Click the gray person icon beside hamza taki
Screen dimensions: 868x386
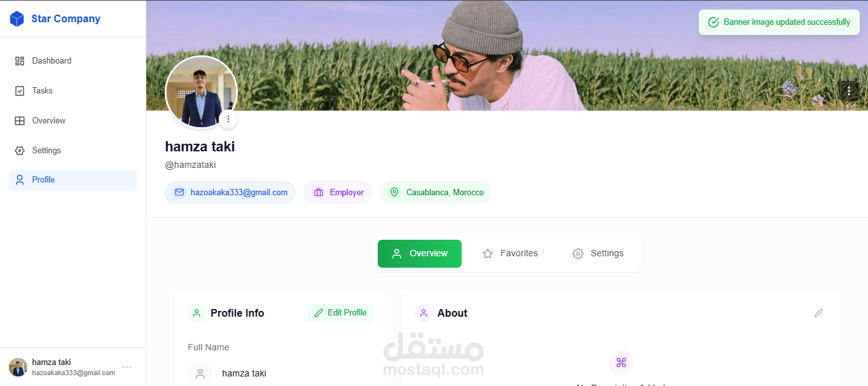point(200,374)
